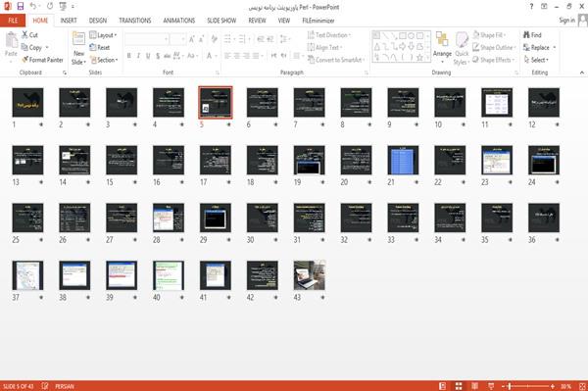
Task: Toggle Italic formatting button
Action: (139, 56)
